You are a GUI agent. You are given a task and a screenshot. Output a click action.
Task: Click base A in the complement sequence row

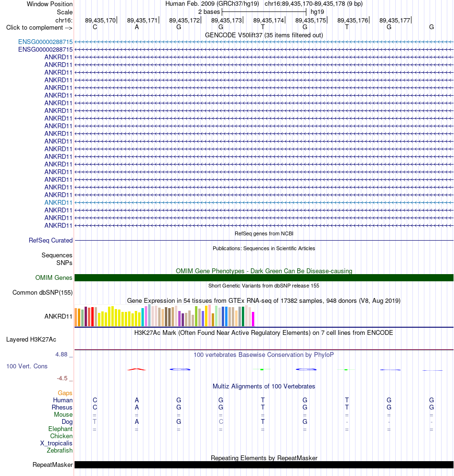137,27
